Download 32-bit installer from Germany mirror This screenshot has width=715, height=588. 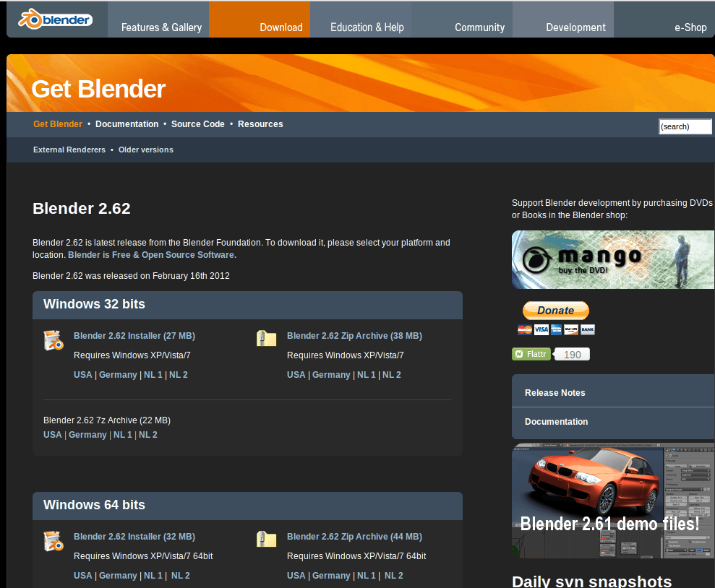pyautogui.click(x=118, y=375)
